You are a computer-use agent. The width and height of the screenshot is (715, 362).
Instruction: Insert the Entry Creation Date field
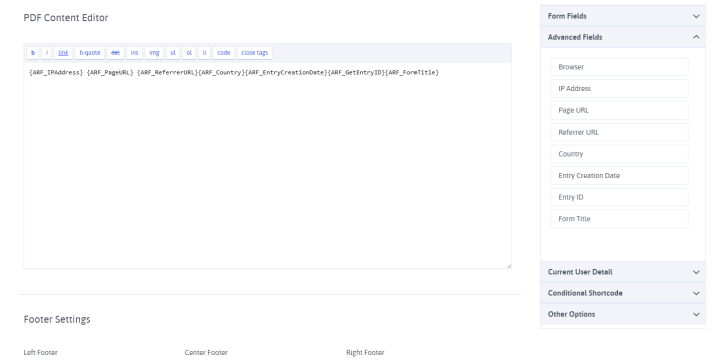[x=619, y=176]
